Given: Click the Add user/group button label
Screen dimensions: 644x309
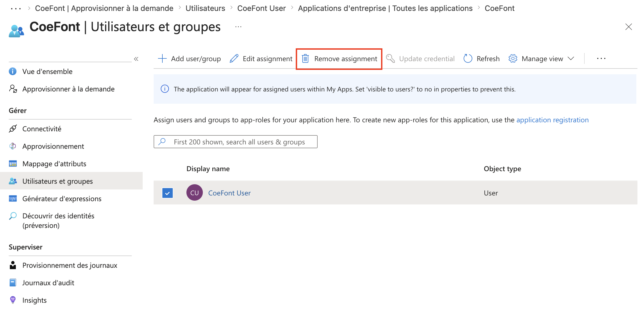Looking at the screenshot, I should [x=196, y=59].
